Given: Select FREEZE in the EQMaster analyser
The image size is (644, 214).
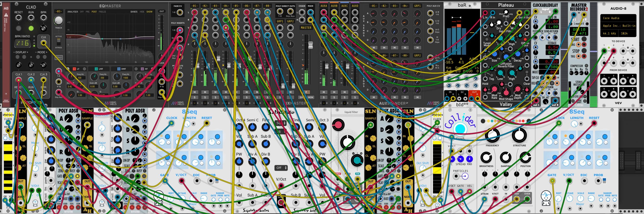Looking at the screenshot, I should click(x=102, y=12).
